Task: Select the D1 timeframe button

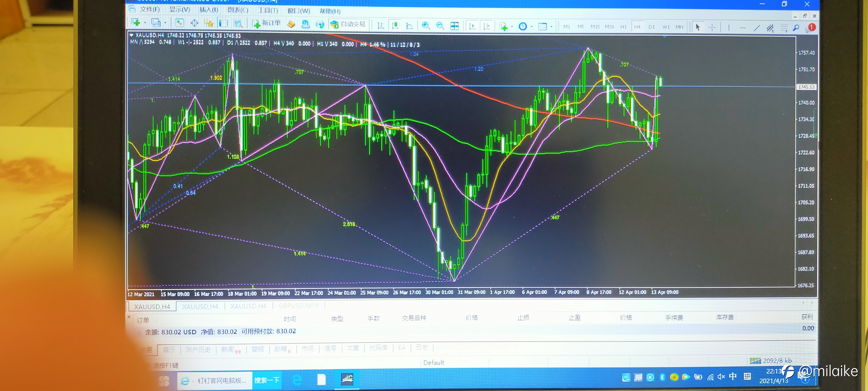Action: coord(651,27)
